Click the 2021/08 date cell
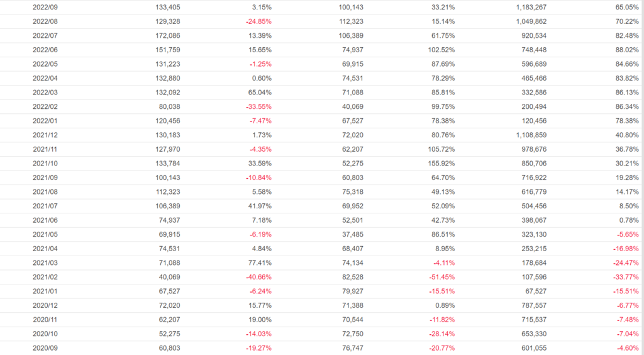 [x=45, y=192]
